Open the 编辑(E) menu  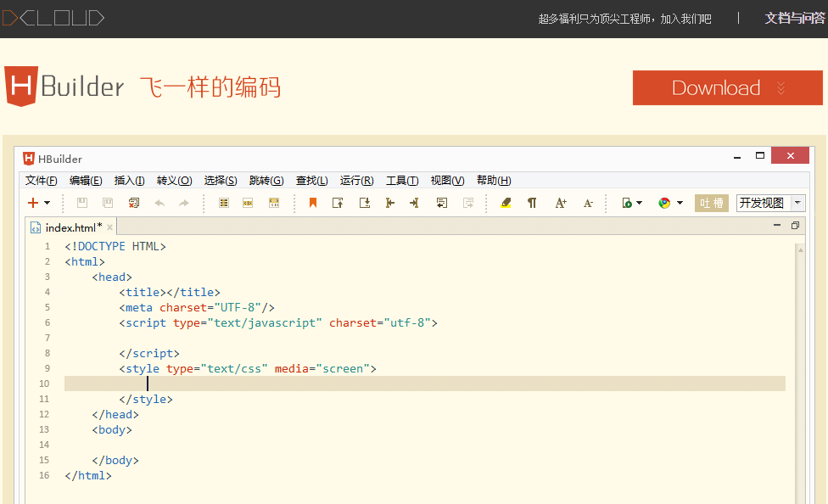(86, 181)
